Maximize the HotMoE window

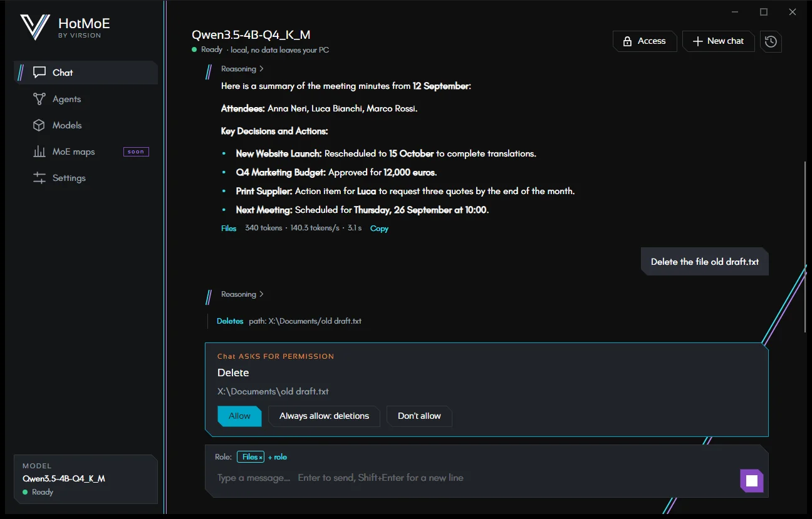[x=764, y=12]
